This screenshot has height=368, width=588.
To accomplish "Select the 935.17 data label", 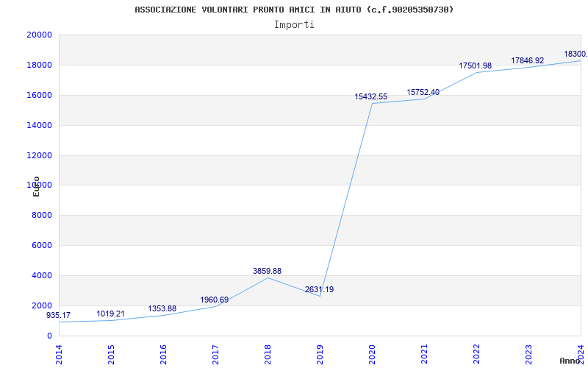I will (58, 316).
